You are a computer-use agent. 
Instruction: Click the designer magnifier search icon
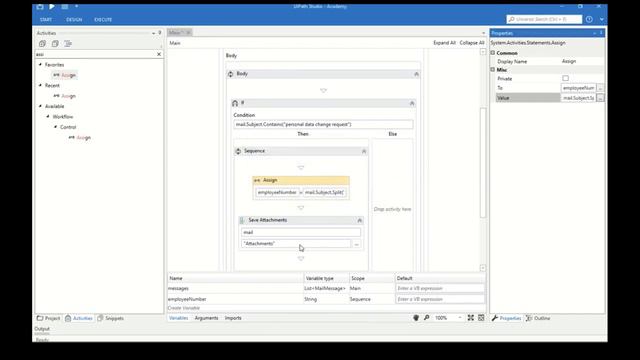(x=427, y=318)
